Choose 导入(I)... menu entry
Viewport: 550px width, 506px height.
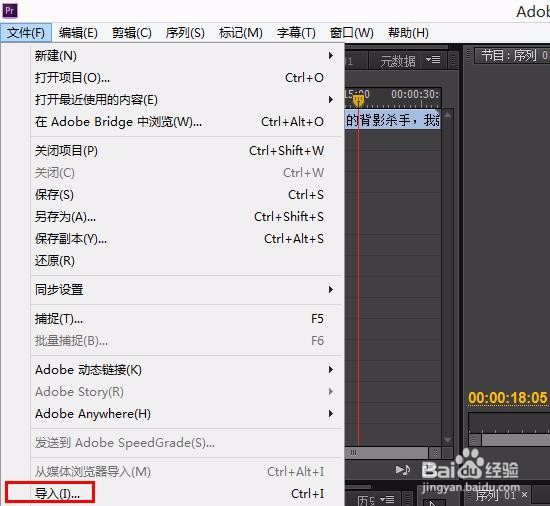coord(186,494)
